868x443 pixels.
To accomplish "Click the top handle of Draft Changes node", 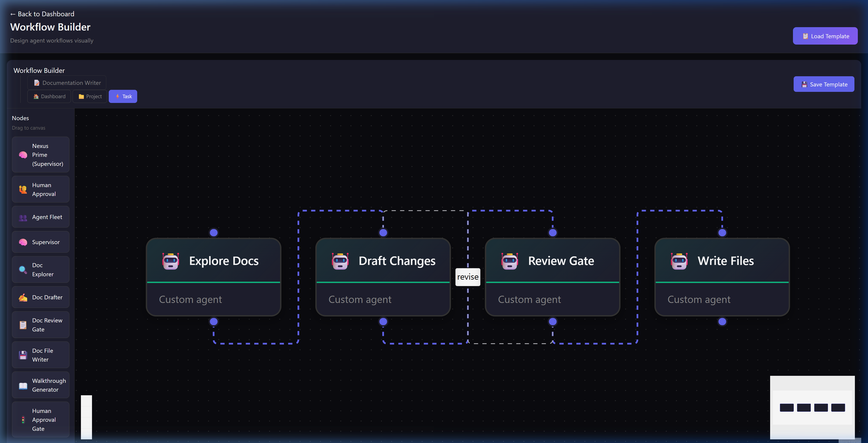I will point(383,232).
